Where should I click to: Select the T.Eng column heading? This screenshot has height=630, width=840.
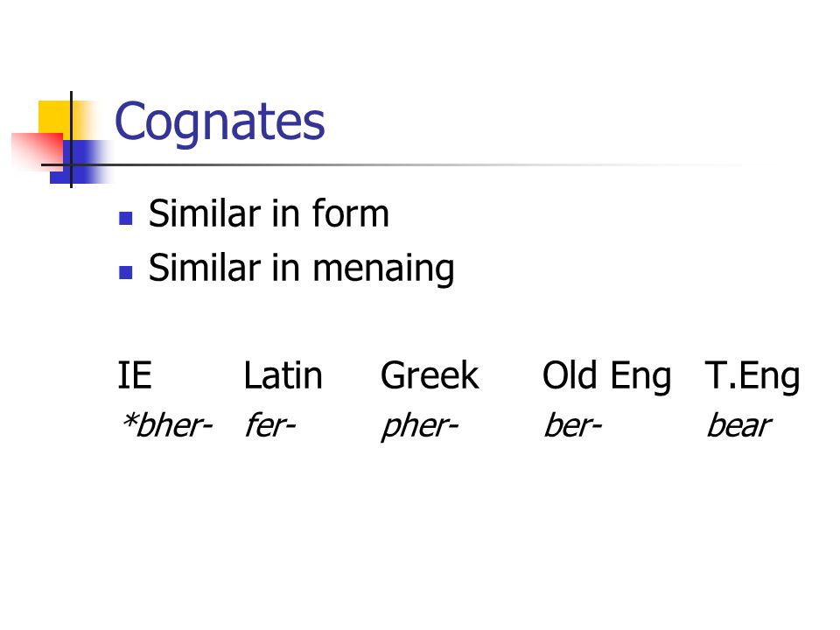[x=752, y=376]
